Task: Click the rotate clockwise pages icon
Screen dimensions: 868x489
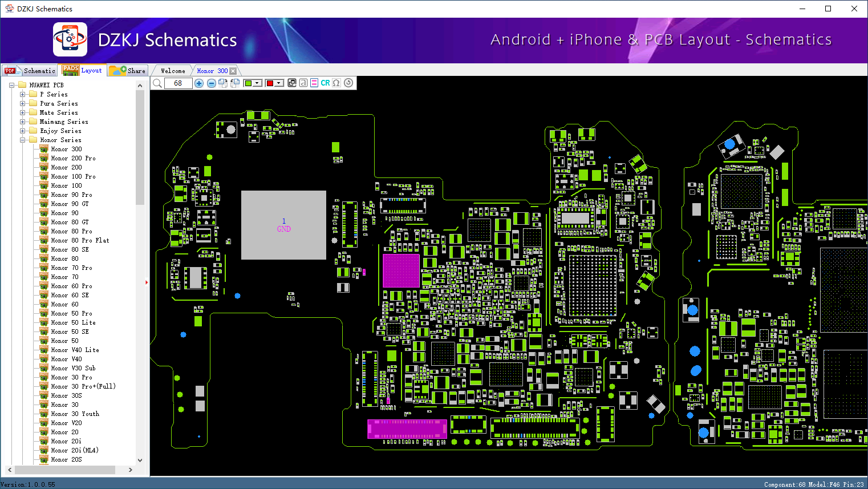Action: pyautogui.click(x=223, y=83)
